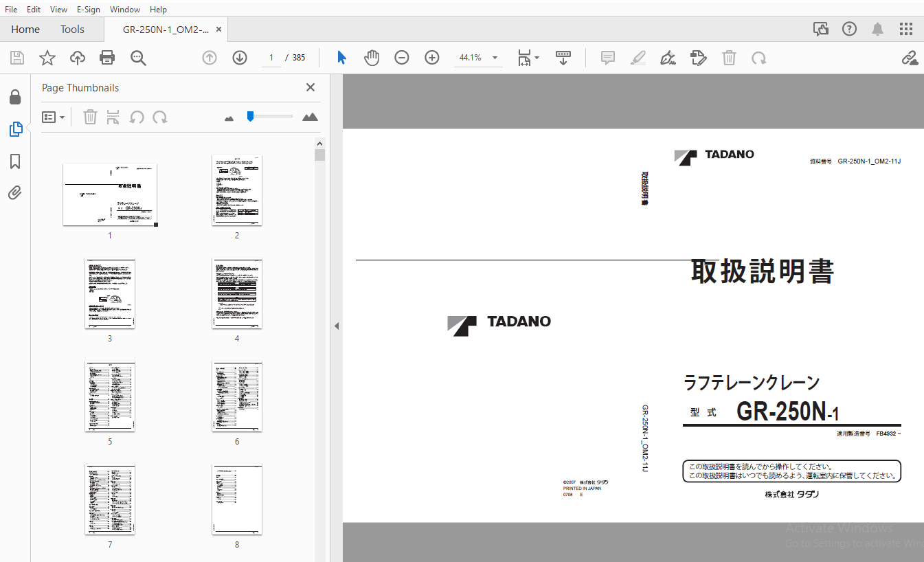Open the Bookmarks sidebar panel
This screenshot has height=562, width=924.
[x=15, y=161]
